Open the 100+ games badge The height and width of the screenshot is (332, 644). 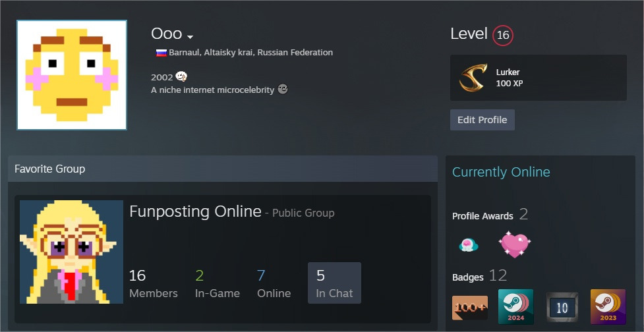(x=470, y=308)
